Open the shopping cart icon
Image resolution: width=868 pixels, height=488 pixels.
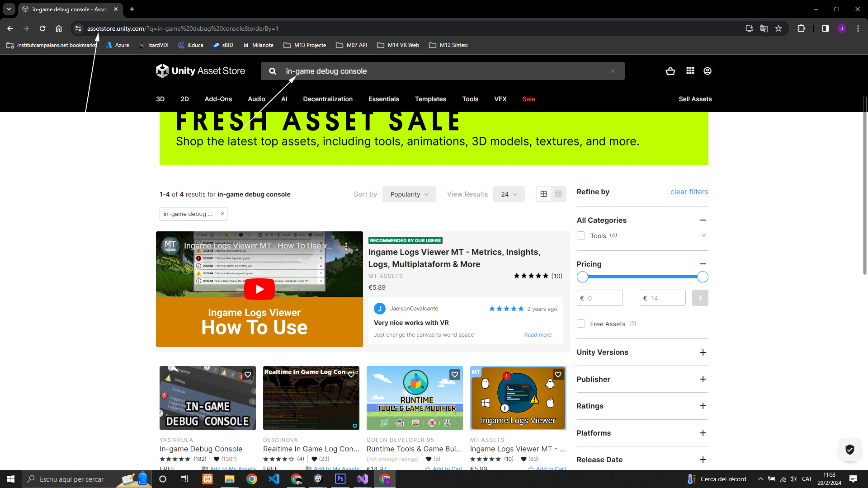point(670,71)
